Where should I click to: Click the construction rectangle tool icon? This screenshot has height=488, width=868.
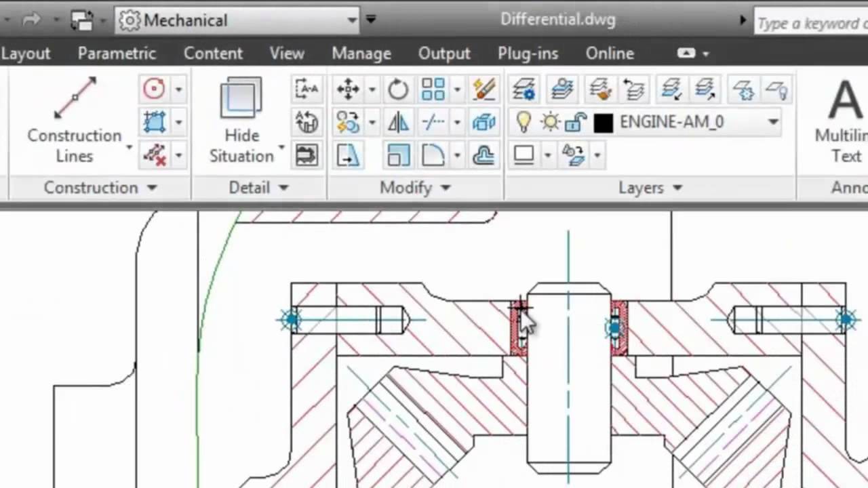[154, 122]
